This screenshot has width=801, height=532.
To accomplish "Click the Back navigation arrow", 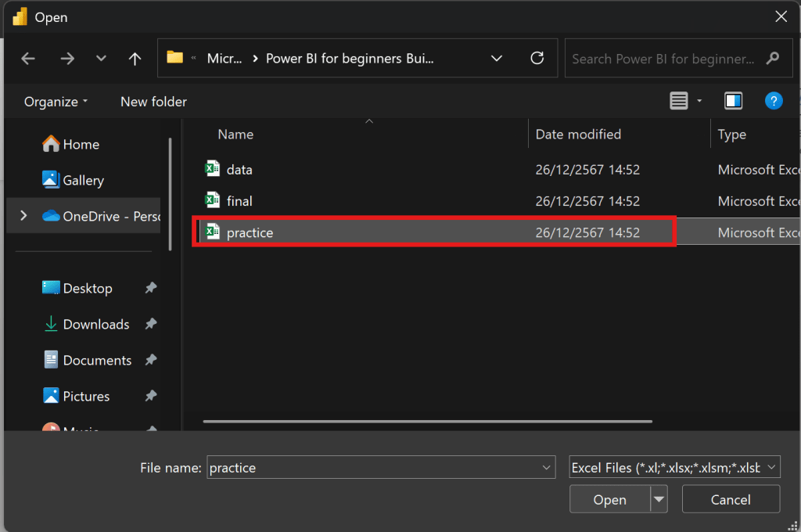I will tap(28, 59).
